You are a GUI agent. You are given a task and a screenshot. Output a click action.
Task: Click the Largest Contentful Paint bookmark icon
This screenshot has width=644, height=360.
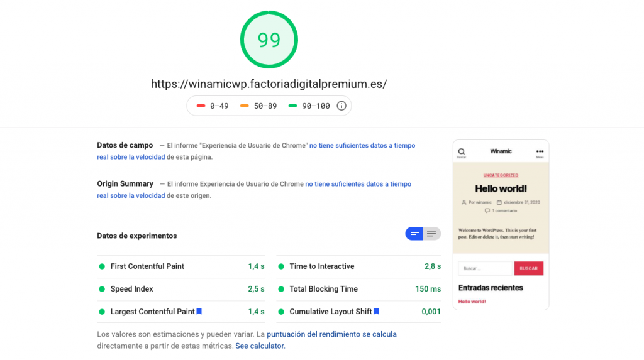coord(199,311)
